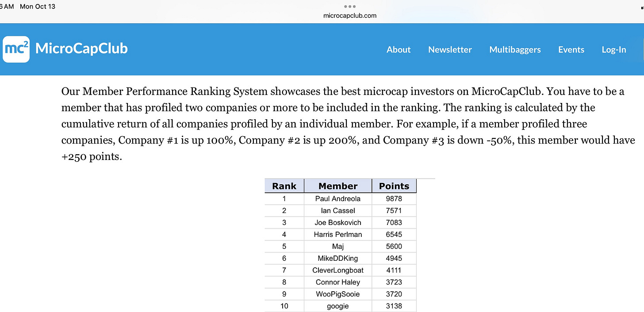The image size is (644, 312).
Task: Click rank number 5 in the table
Action: click(284, 246)
